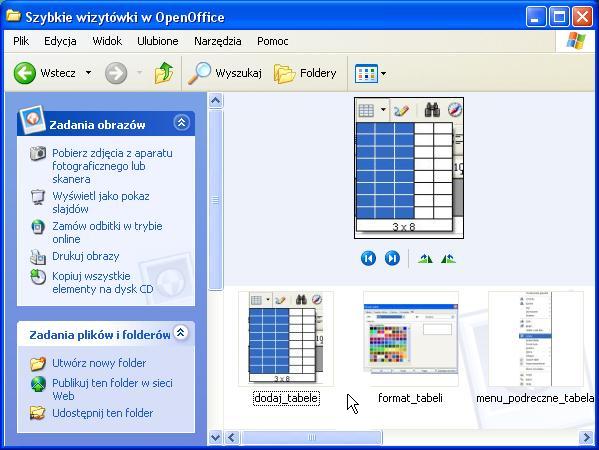599x450 pixels.
Task: Click Utwórz nowy folder link
Action: tap(99, 363)
